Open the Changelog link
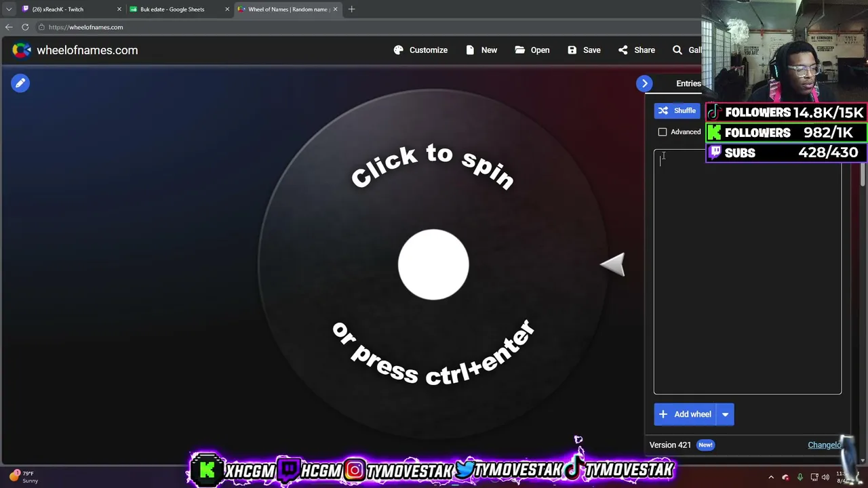The width and height of the screenshot is (868, 488). 825,445
